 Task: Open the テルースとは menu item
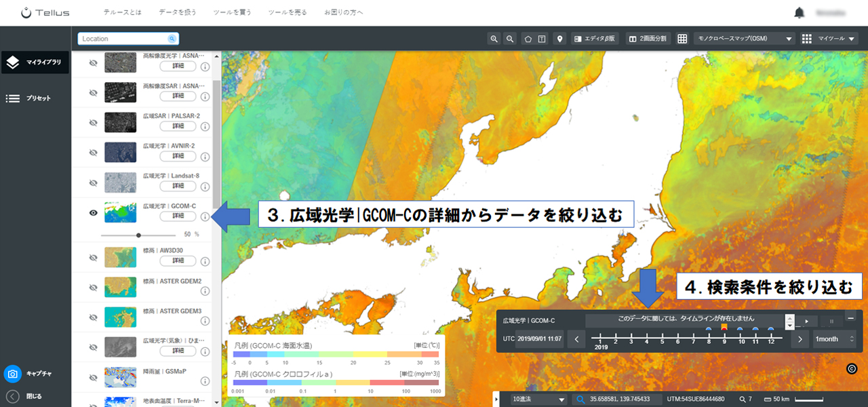(x=122, y=13)
